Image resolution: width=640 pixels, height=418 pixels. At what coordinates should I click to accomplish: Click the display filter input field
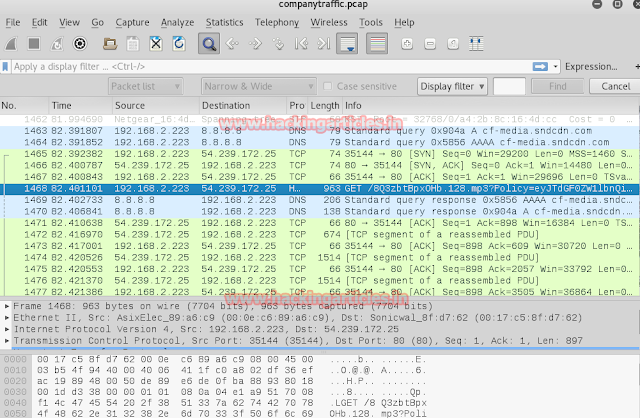click(271, 67)
